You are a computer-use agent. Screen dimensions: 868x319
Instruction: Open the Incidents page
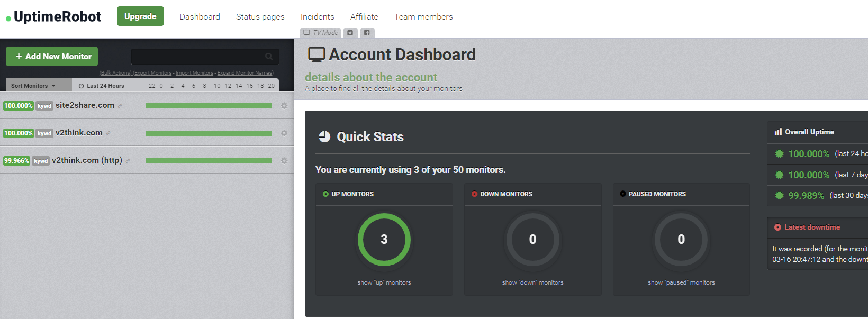[x=317, y=17]
